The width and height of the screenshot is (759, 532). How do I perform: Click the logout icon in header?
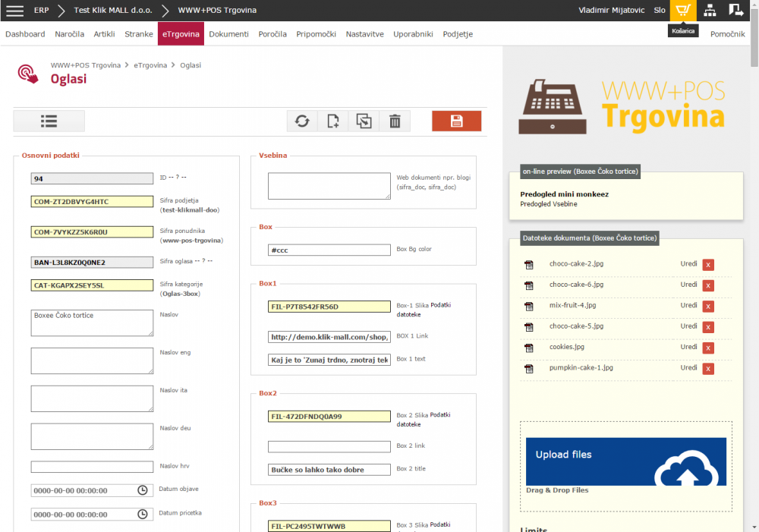(735, 11)
